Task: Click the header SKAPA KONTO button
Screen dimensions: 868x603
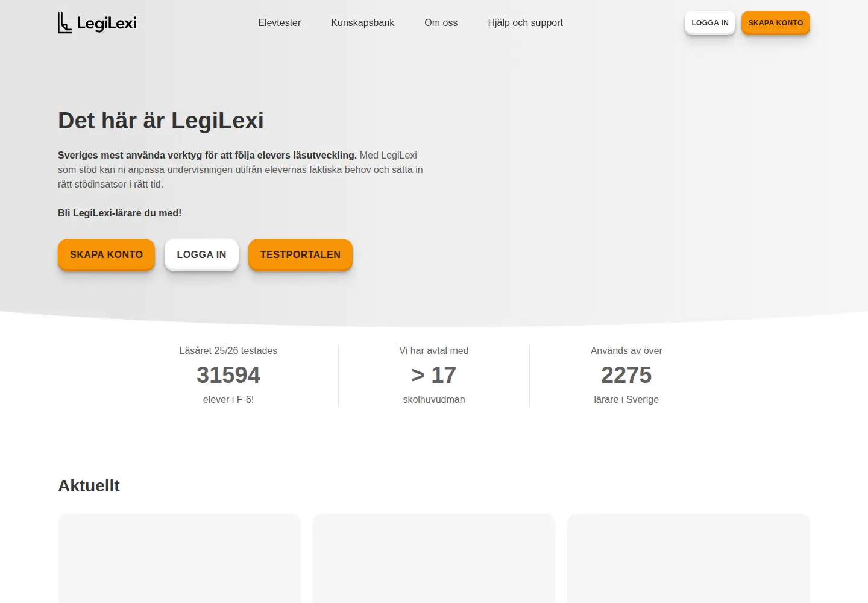Action: point(776,23)
